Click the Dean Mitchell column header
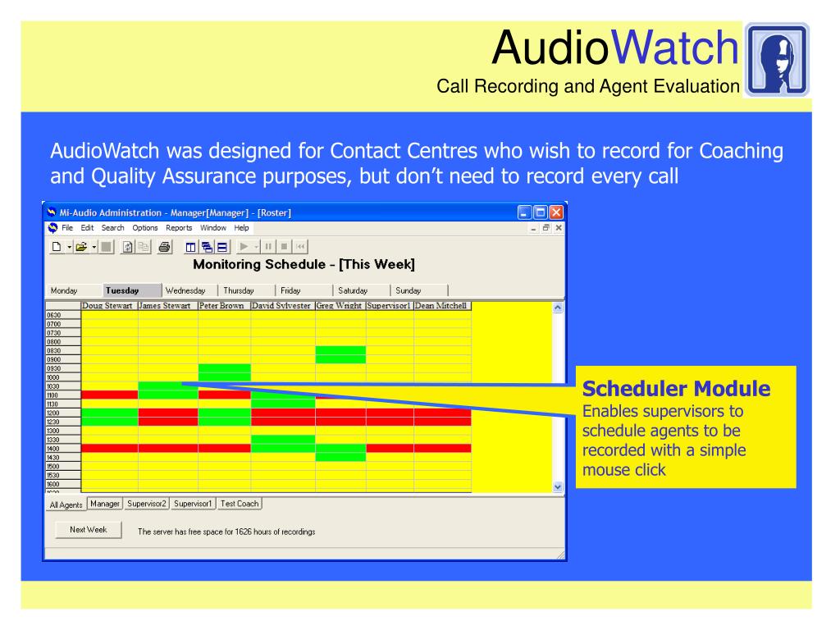The height and width of the screenshot is (630, 840). point(442,305)
